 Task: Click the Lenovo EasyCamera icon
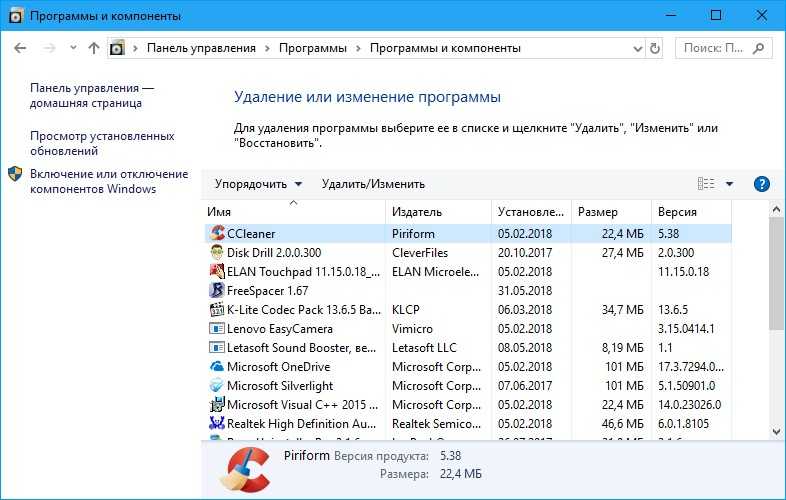point(217,328)
